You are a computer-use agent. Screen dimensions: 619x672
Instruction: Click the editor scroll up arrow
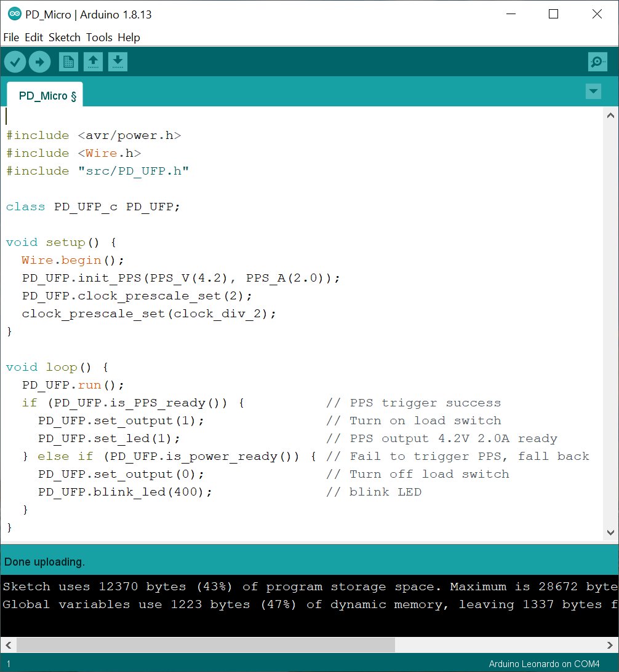tap(611, 116)
